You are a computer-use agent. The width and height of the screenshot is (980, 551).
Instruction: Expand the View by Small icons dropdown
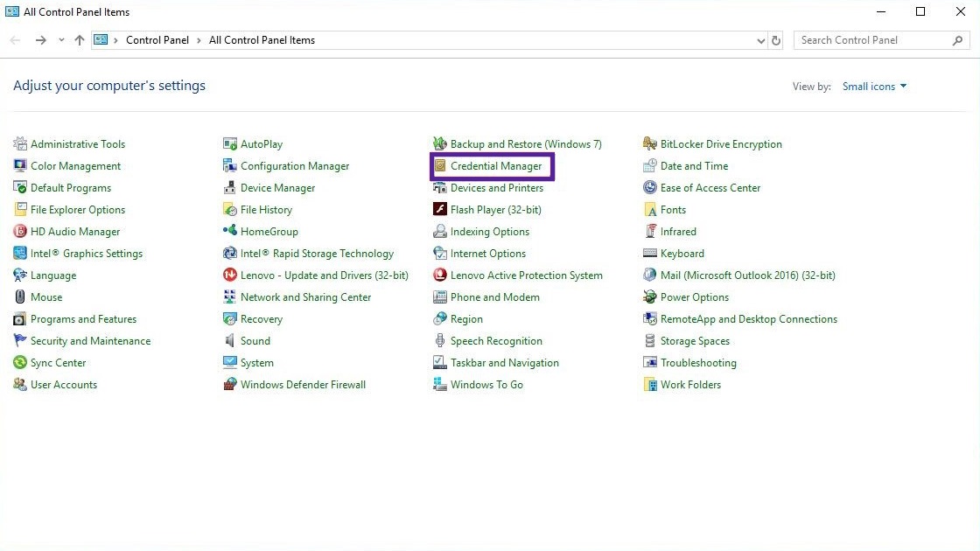[x=874, y=87]
